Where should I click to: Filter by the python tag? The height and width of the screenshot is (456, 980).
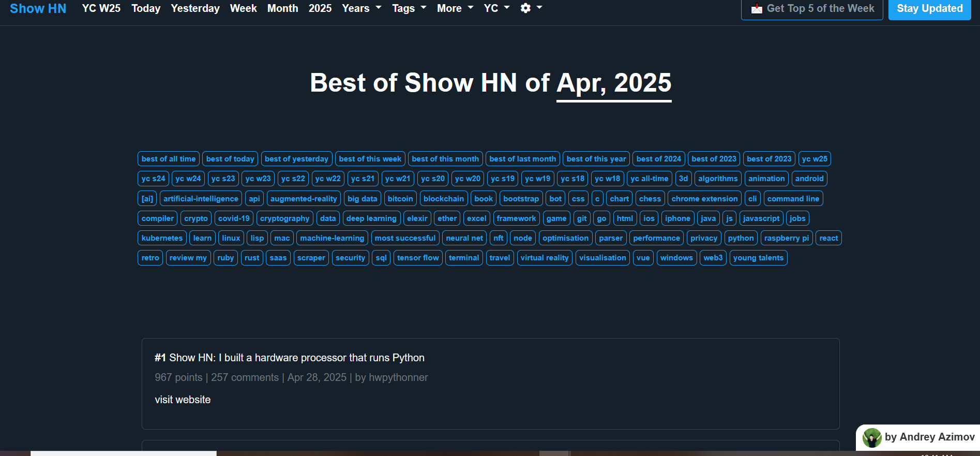741,238
